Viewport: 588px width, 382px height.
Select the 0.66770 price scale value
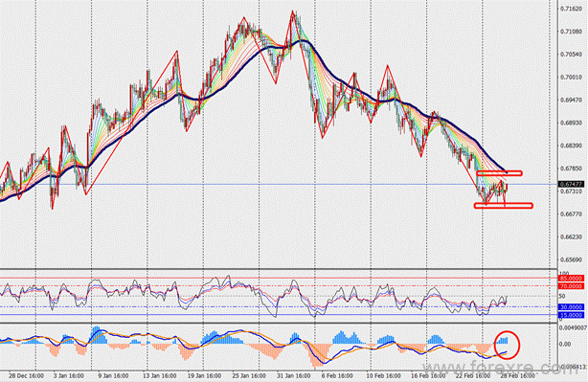click(x=571, y=214)
